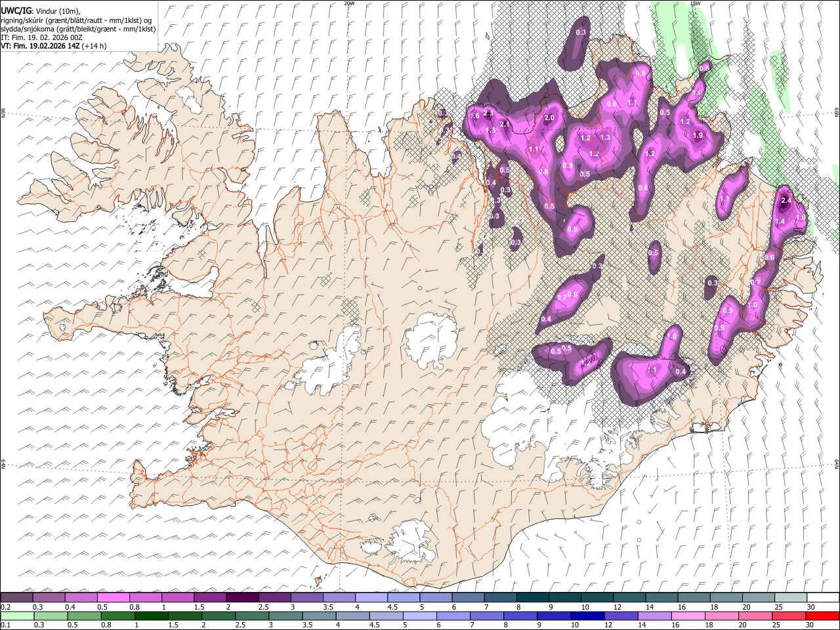Click the '4.5' label in bottom legend row
This screenshot has width=840, height=630.
click(373, 625)
